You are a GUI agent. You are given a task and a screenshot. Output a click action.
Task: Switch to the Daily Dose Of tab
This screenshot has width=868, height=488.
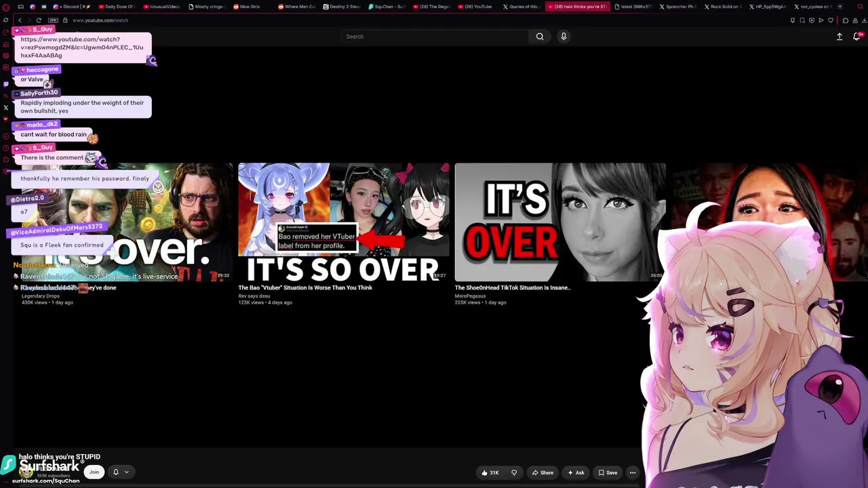pos(117,7)
